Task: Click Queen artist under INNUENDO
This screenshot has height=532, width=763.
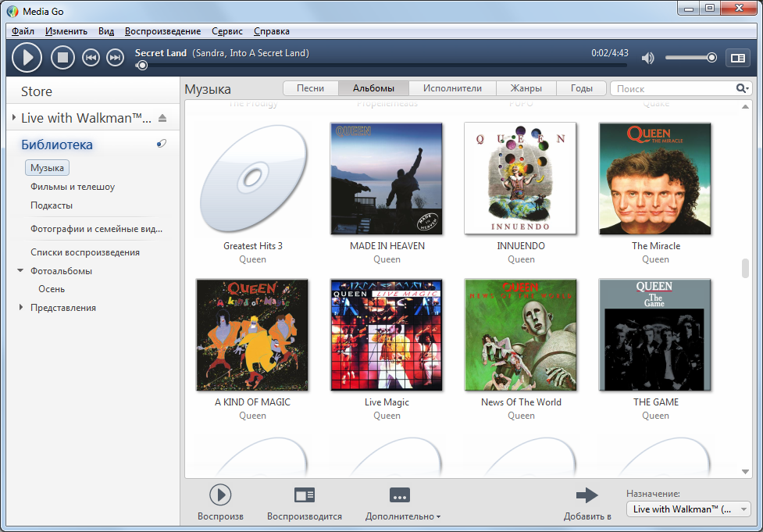Action: (x=521, y=259)
